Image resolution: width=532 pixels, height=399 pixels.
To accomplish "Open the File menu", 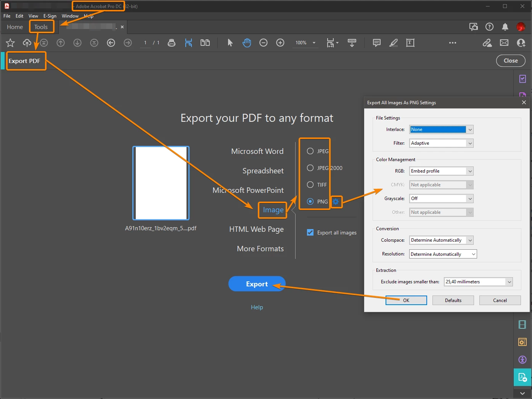I will pyautogui.click(x=7, y=16).
